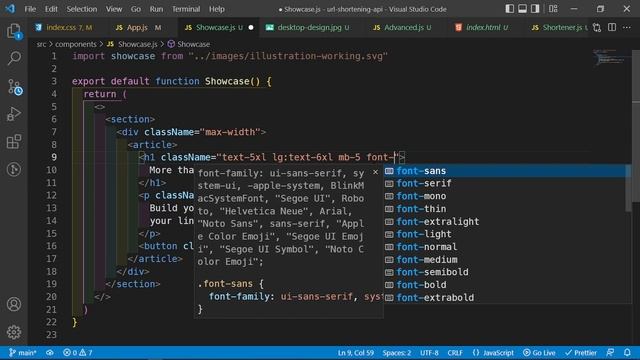Open Run and Debug view
Viewport: 640px width, 360px height.
tap(14, 114)
